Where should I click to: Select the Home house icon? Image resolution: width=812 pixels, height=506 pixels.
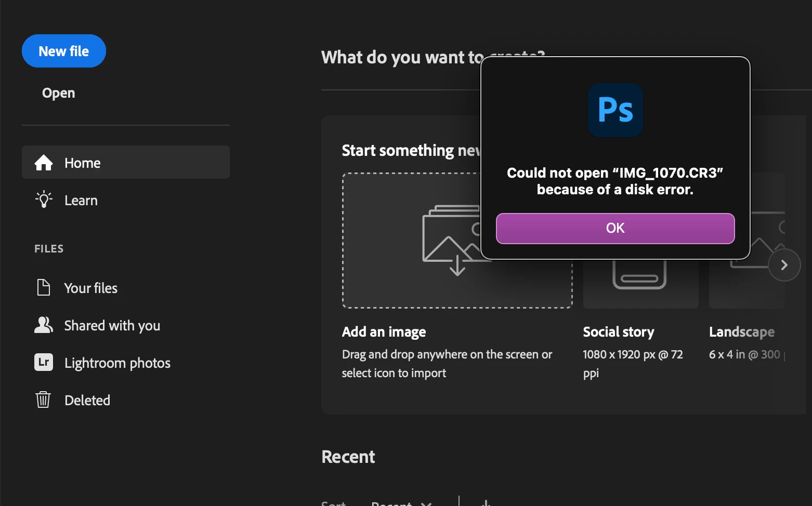pyautogui.click(x=44, y=163)
